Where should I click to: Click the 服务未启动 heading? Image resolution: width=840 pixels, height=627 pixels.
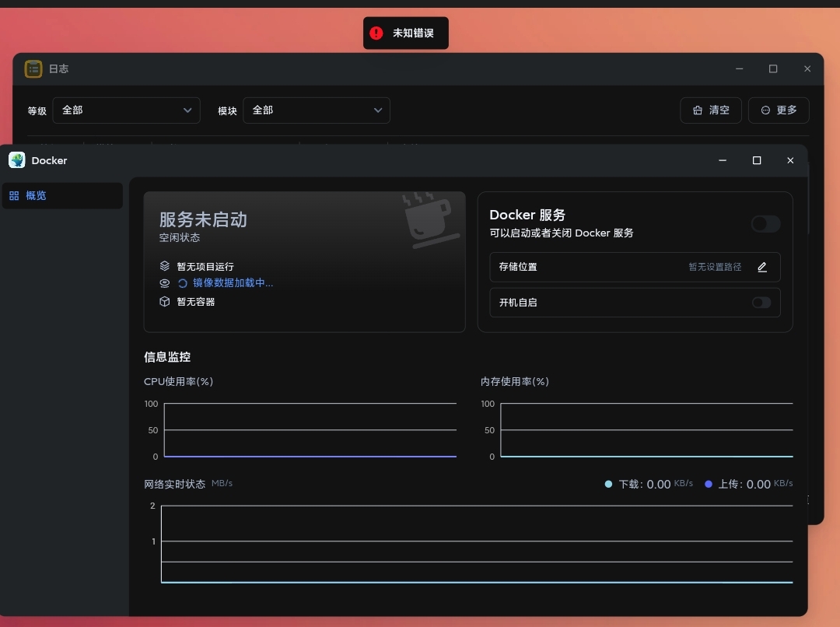[x=203, y=219]
